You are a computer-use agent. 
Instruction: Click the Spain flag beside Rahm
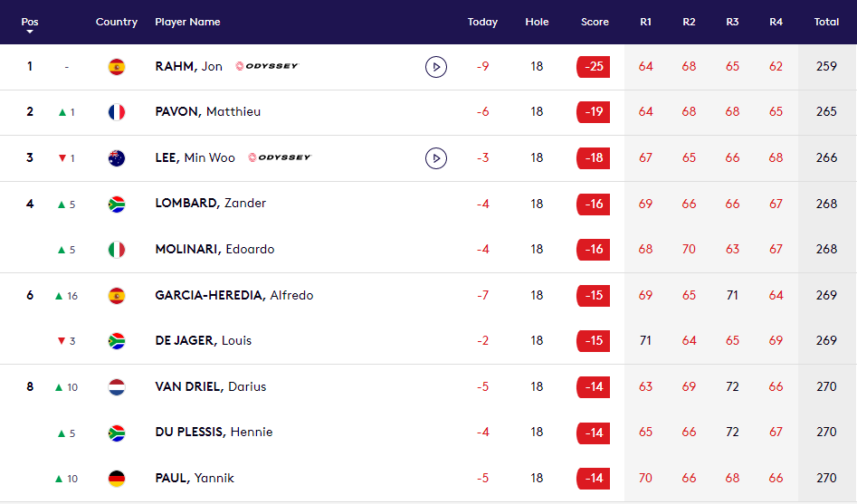click(117, 67)
